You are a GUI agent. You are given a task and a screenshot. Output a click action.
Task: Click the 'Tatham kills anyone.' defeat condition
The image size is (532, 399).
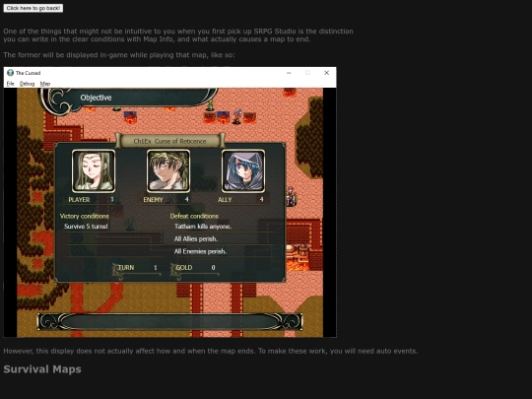pos(203,227)
